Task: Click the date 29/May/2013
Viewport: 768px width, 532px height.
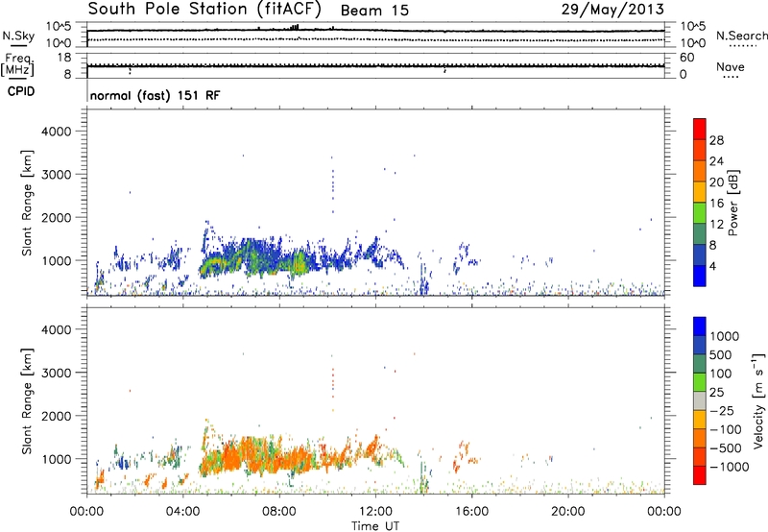Action: (612, 10)
